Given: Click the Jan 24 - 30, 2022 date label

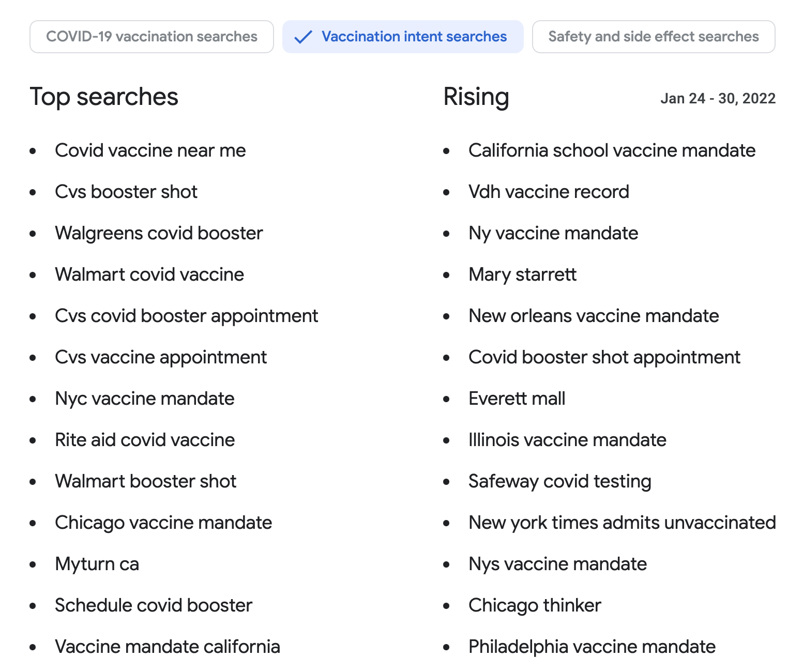Looking at the screenshot, I should click(718, 98).
